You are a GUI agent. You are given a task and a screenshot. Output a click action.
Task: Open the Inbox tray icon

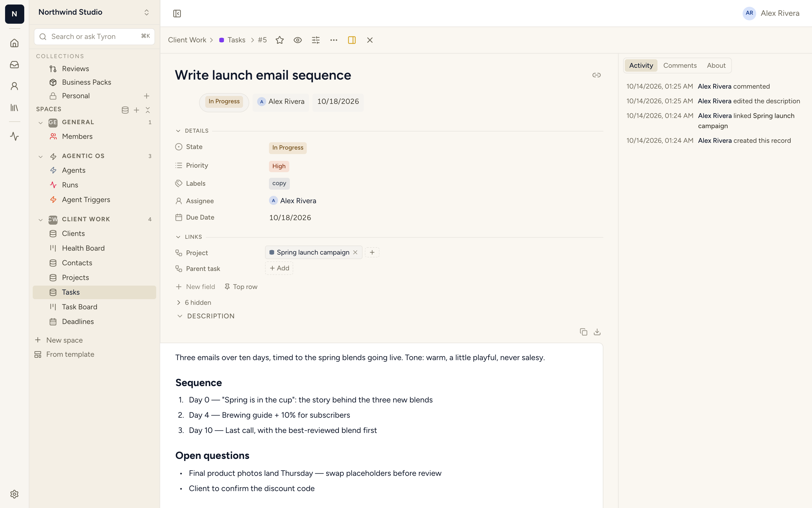tap(14, 65)
